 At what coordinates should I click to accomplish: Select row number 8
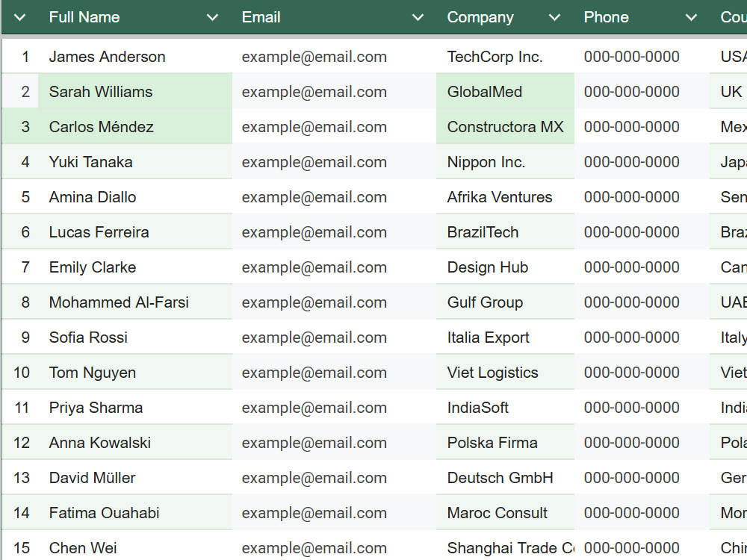tap(20, 302)
